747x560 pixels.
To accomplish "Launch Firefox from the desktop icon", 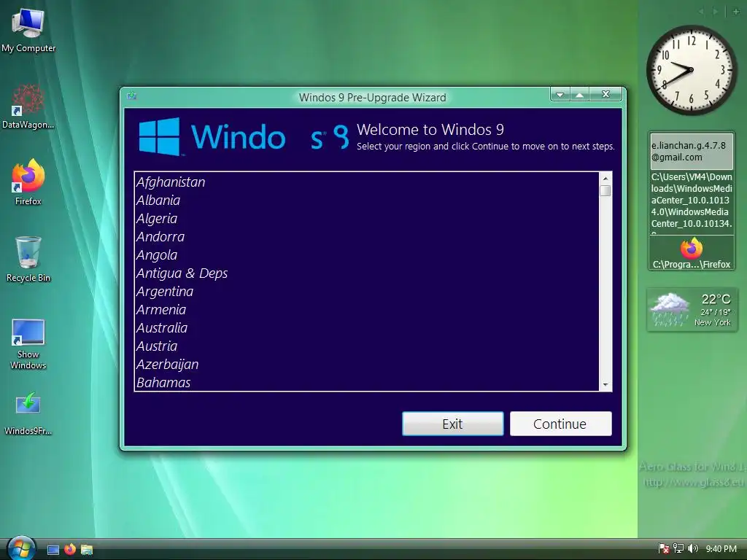I will (x=28, y=182).
